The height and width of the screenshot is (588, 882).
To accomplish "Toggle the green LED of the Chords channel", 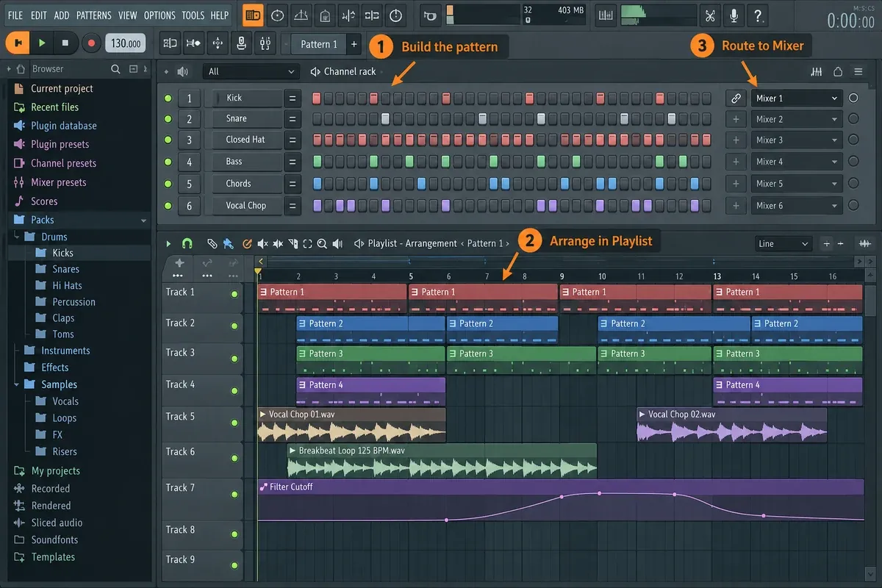I will [x=168, y=184].
